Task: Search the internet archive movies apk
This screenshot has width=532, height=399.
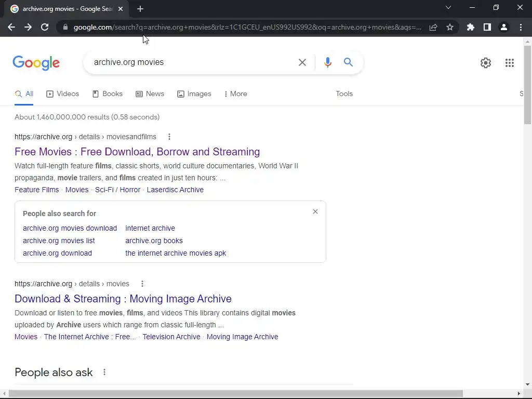Action: 176,253
